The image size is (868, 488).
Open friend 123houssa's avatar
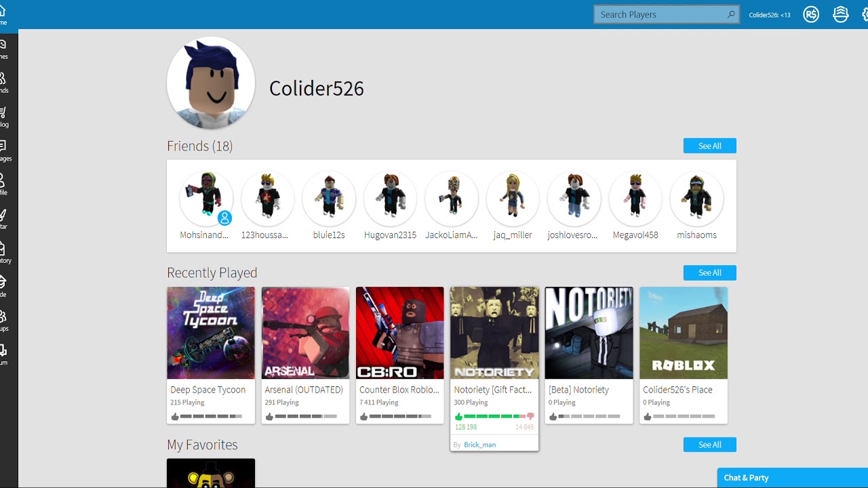pos(268,199)
